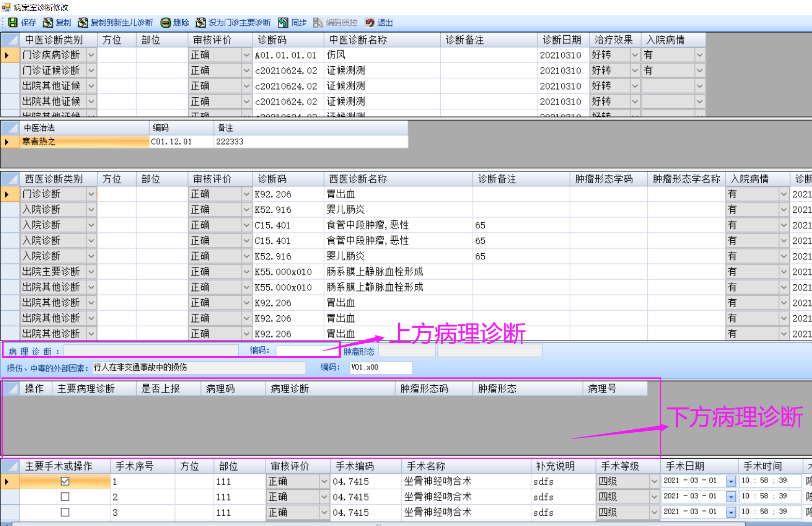Click the 复制 copy toolbar icon
The height and width of the screenshot is (526, 812).
coord(48,23)
